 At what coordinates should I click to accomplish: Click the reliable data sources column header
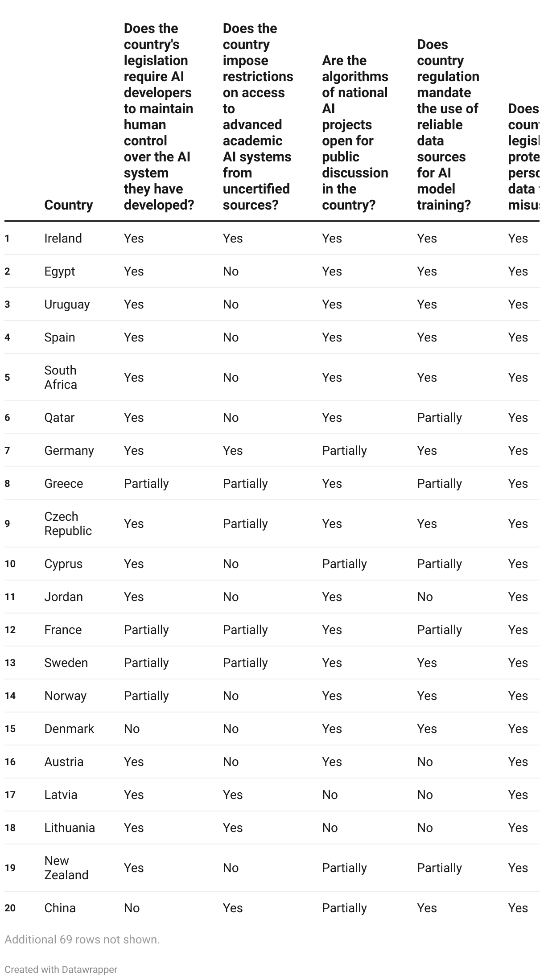[448, 125]
